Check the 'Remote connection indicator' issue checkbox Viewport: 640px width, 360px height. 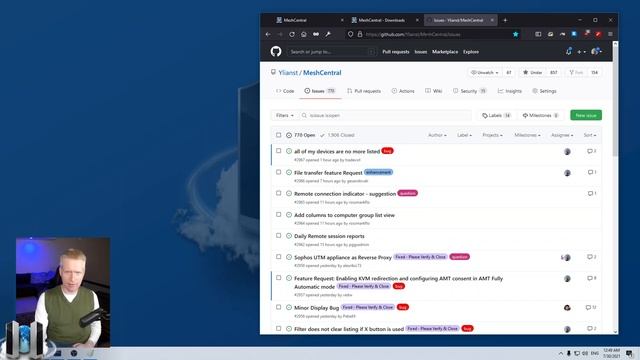(278, 193)
